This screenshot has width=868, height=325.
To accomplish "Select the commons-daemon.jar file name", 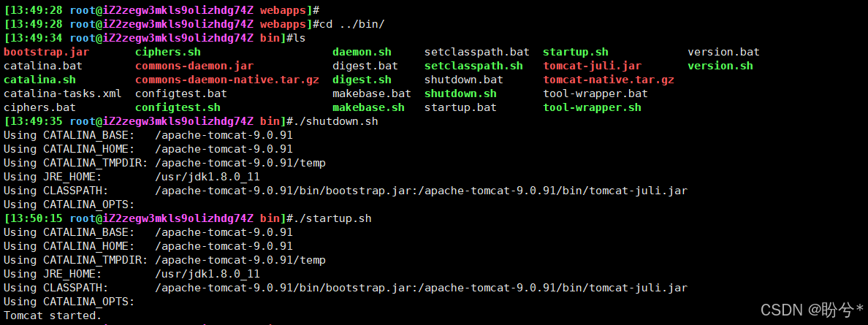I will coord(194,66).
